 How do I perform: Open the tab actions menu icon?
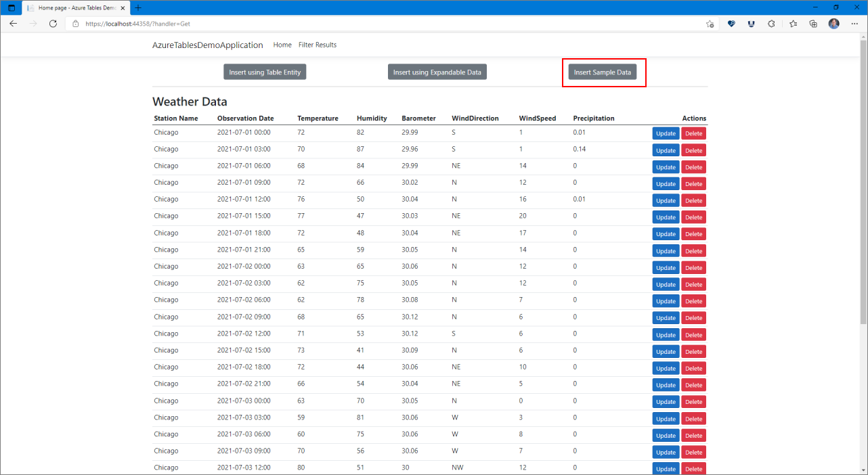click(x=12, y=7)
